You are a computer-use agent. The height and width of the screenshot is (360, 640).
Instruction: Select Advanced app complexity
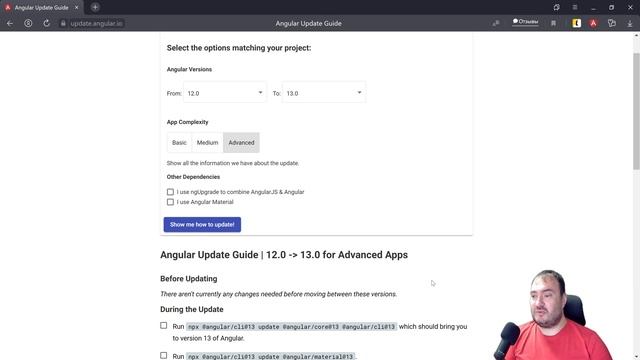pos(241,142)
